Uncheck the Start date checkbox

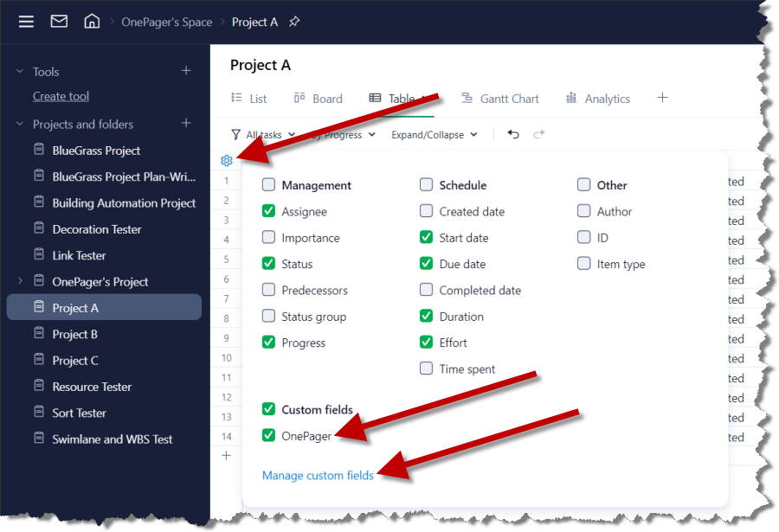click(x=426, y=237)
